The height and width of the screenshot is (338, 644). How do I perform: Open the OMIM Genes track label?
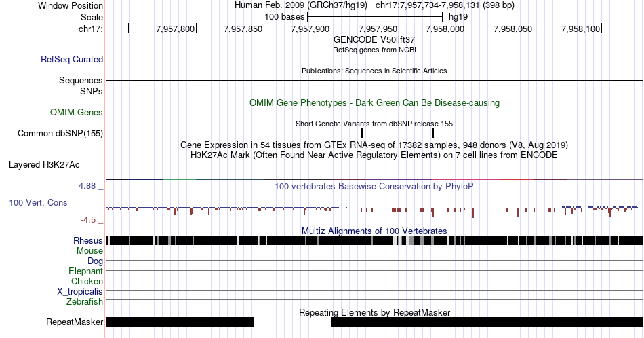[x=76, y=112]
